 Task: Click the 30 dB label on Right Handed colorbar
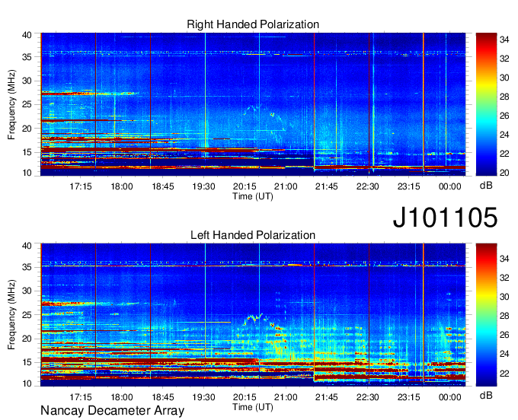pyautogui.click(x=504, y=78)
